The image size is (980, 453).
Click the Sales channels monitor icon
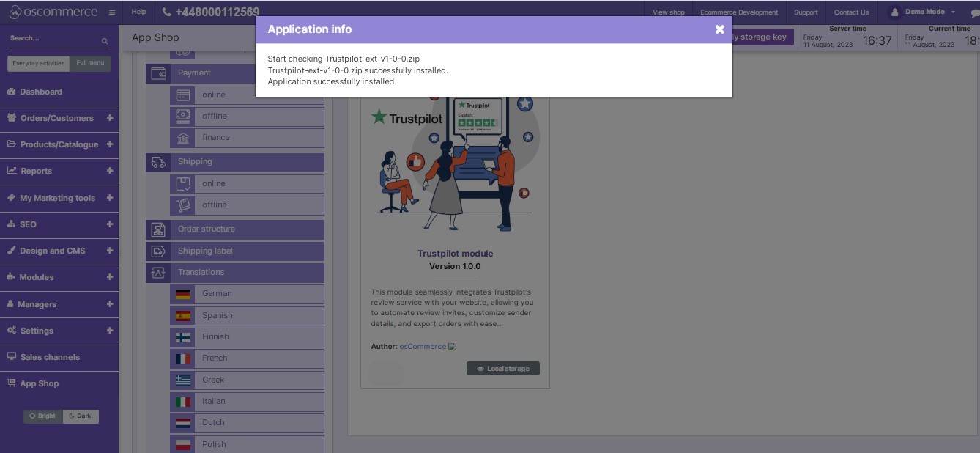12,357
